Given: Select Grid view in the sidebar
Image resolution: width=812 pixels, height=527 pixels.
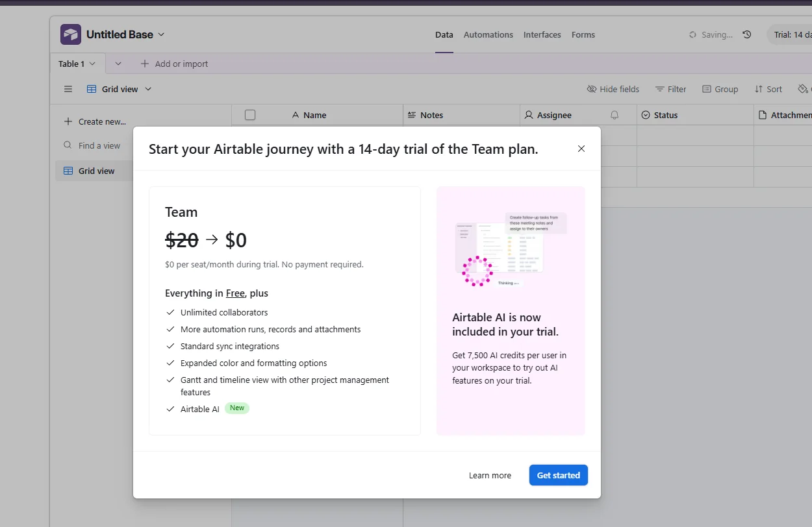Looking at the screenshot, I should [96, 171].
